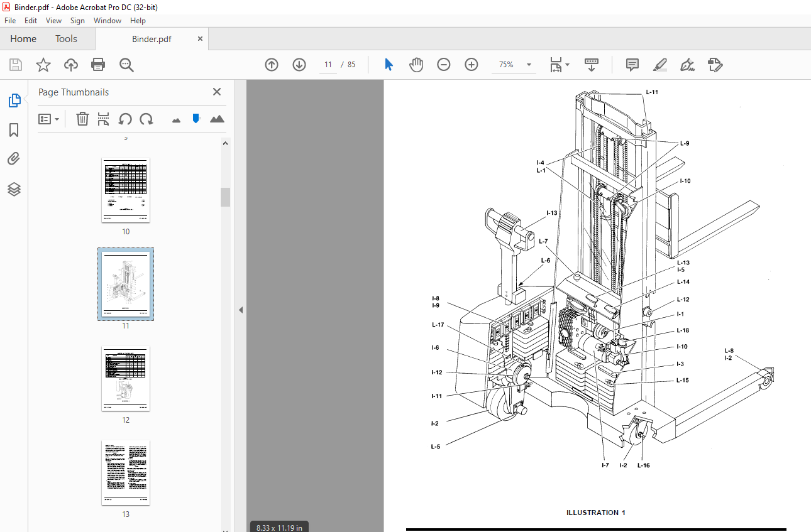Open the Find text magnifier tool
The height and width of the screenshot is (532, 811).
(126, 65)
